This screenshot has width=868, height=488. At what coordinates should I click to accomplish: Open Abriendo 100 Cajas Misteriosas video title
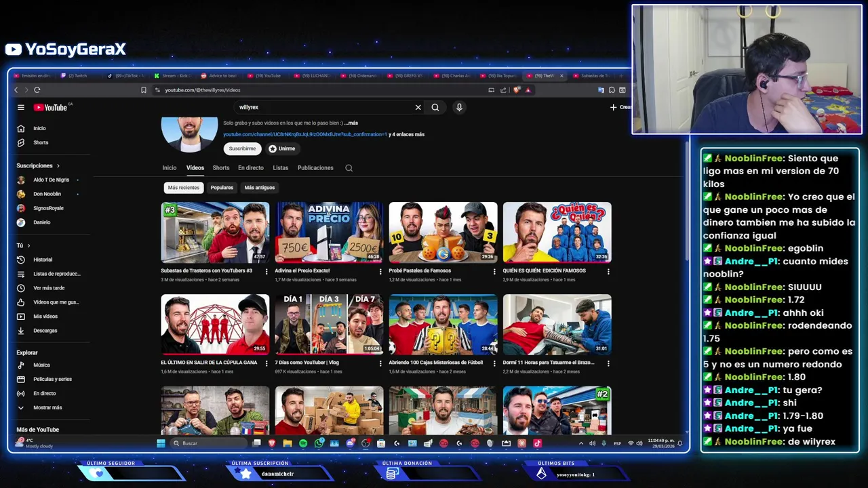pos(435,363)
